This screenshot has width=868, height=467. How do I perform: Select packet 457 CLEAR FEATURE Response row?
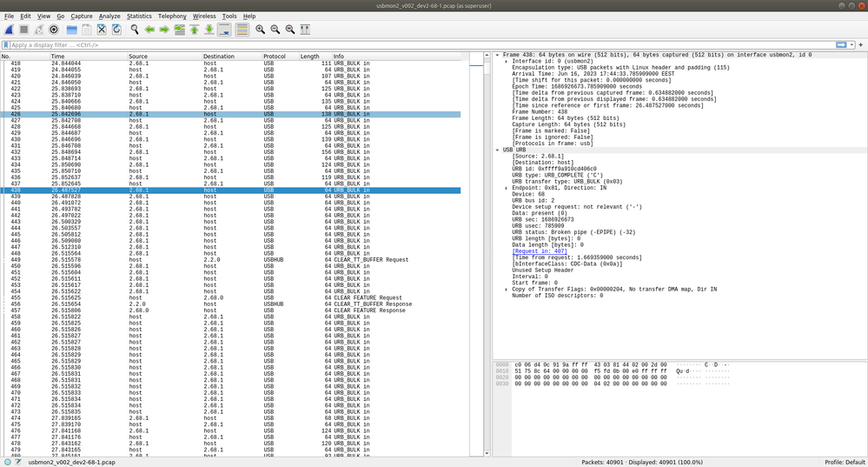click(230, 310)
